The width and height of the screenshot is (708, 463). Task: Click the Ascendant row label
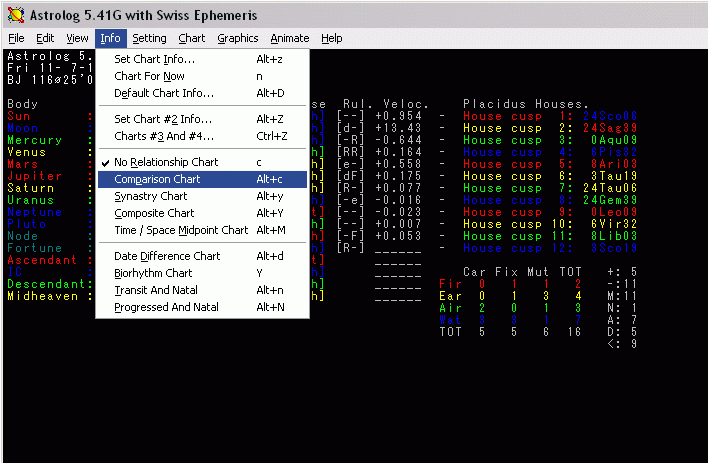point(42,260)
